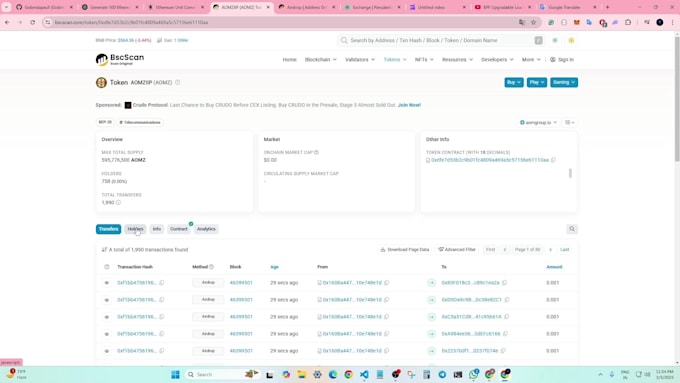Open the token contract address link

pos(490,160)
